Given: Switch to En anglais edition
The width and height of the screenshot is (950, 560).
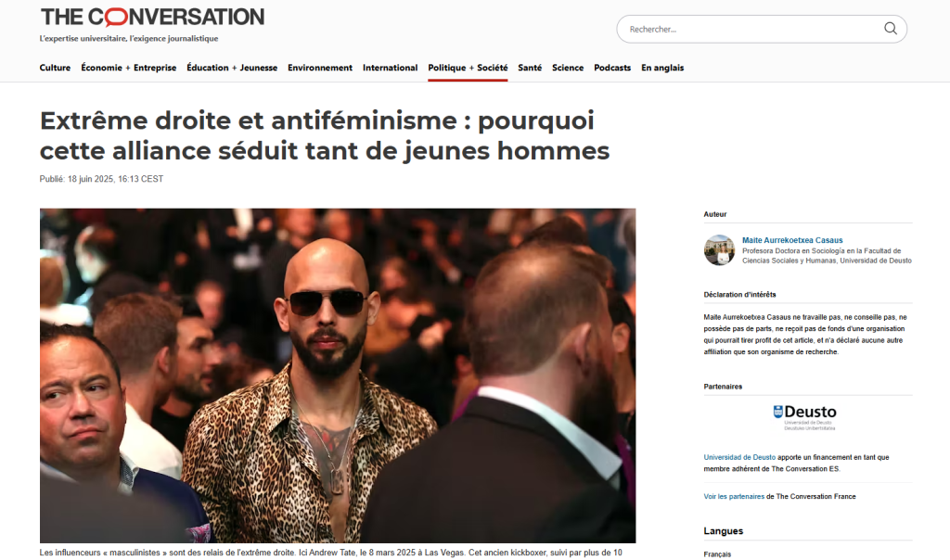Looking at the screenshot, I should click(662, 68).
